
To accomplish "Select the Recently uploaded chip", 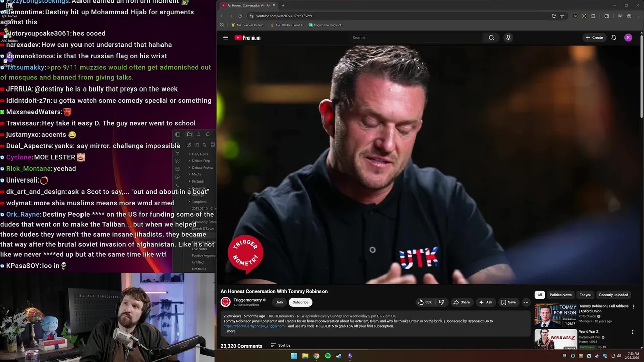I will pos(613,295).
